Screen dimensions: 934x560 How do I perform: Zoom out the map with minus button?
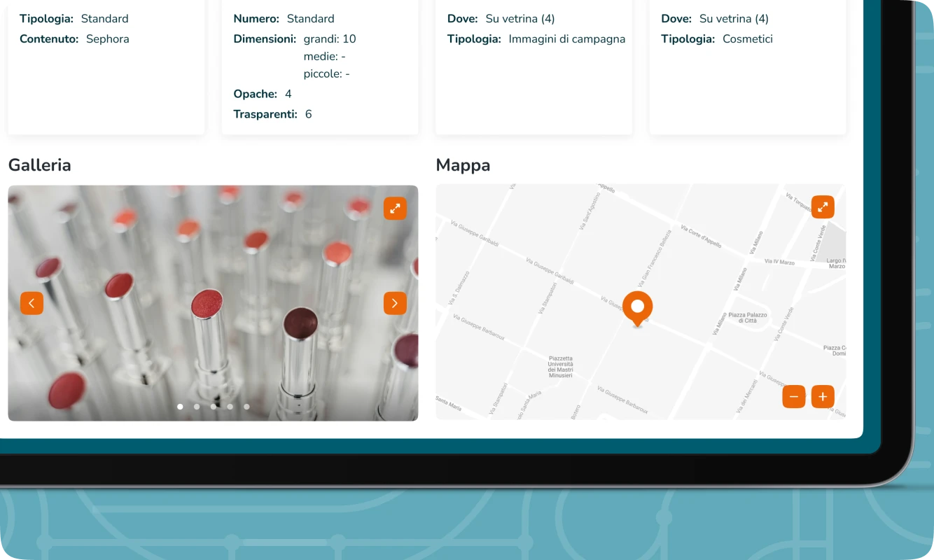(x=794, y=397)
